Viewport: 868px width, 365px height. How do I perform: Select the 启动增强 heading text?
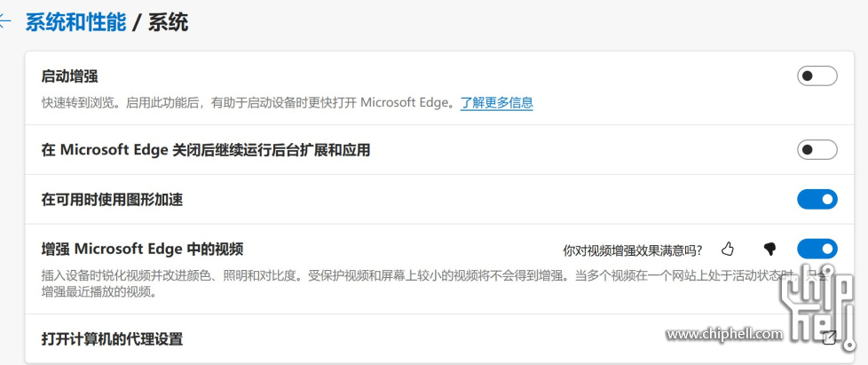[x=70, y=76]
